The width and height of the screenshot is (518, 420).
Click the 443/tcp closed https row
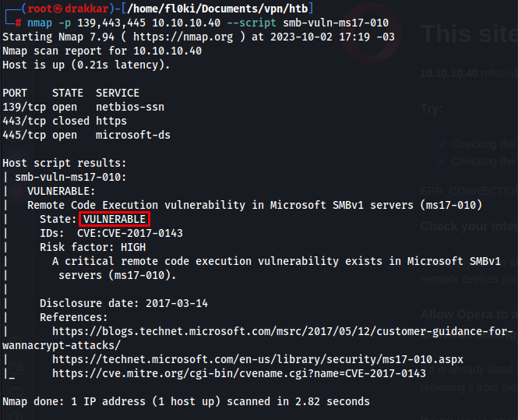(65, 121)
